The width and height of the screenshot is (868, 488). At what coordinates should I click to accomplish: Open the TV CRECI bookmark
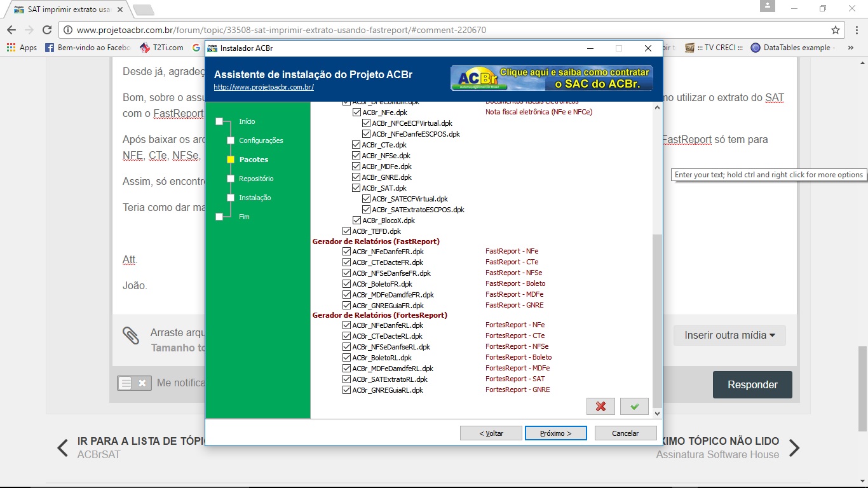point(714,48)
